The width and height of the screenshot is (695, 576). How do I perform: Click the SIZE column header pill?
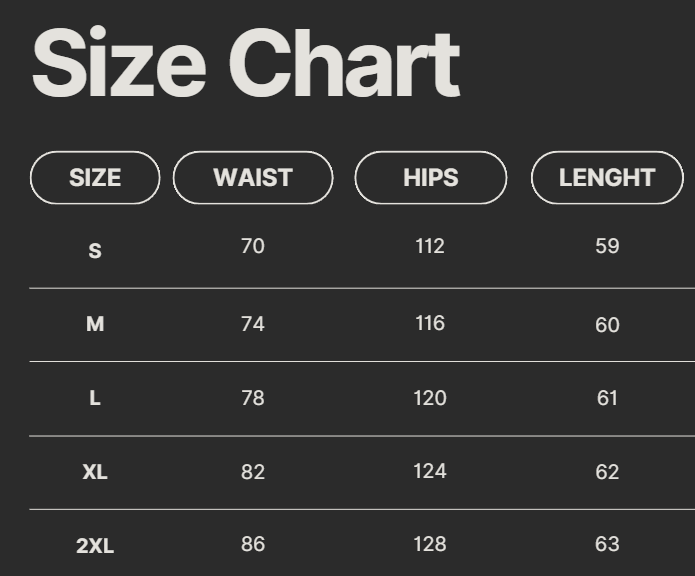tap(95, 178)
